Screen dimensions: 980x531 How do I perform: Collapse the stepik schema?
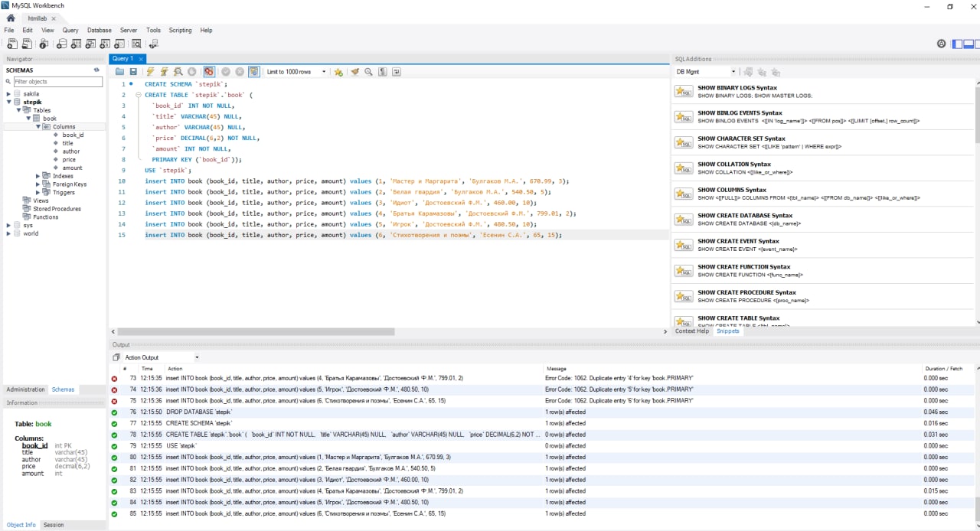8,102
